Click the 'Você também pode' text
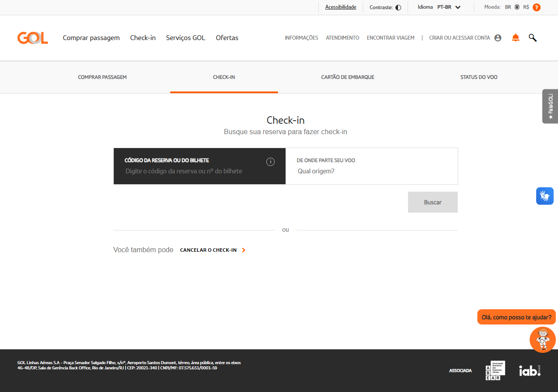The height and width of the screenshot is (392, 558). [143, 250]
